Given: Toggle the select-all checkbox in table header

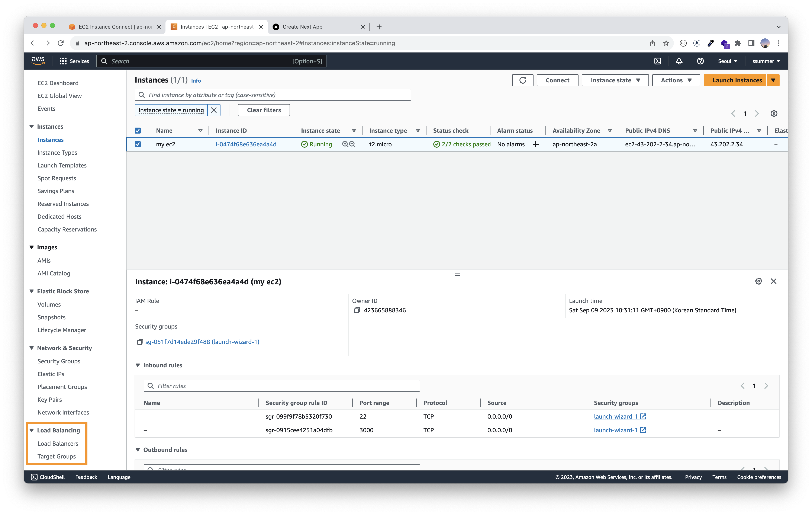Looking at the screenshot, I should click(138, 131).
